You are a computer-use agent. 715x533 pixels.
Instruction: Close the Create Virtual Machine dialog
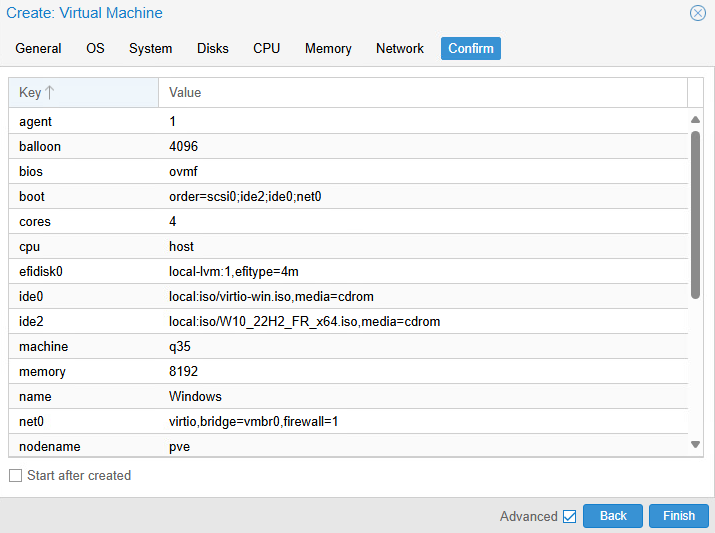[697, 13]
